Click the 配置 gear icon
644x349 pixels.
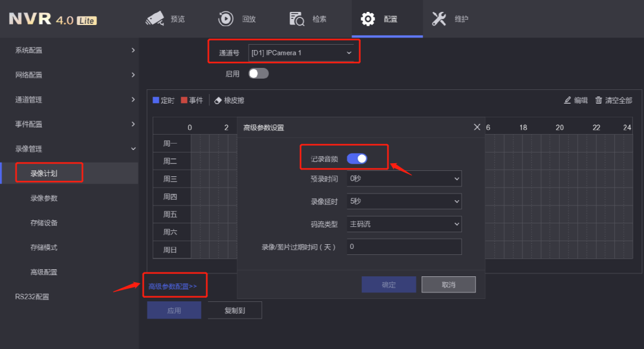pos(368,18)
